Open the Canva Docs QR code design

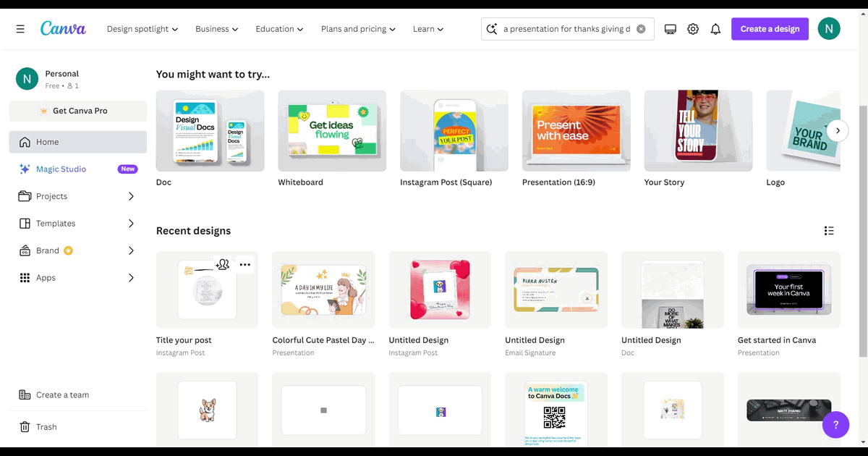[x=556, y=410]
